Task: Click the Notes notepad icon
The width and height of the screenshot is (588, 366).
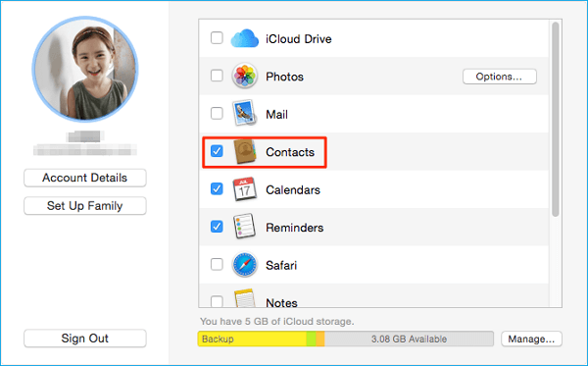Action: (x=244, y=298)
